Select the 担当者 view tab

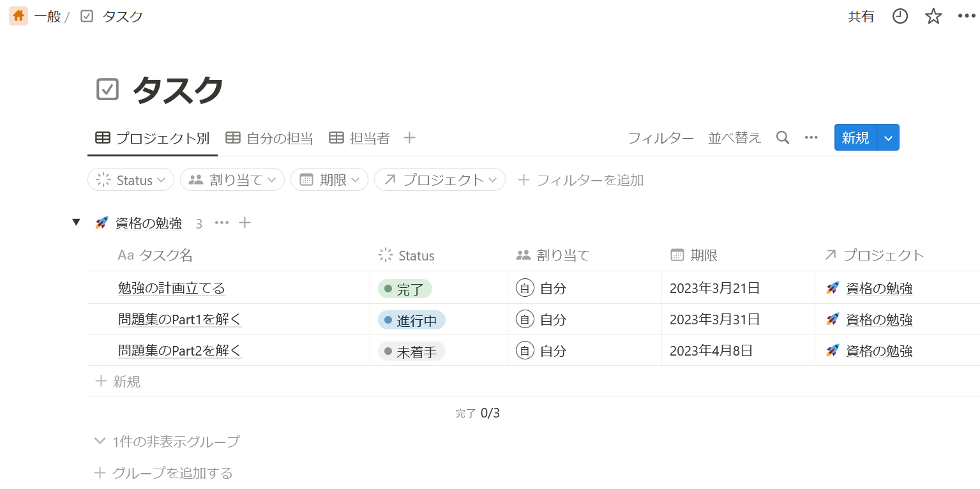(x=359, y=137)
